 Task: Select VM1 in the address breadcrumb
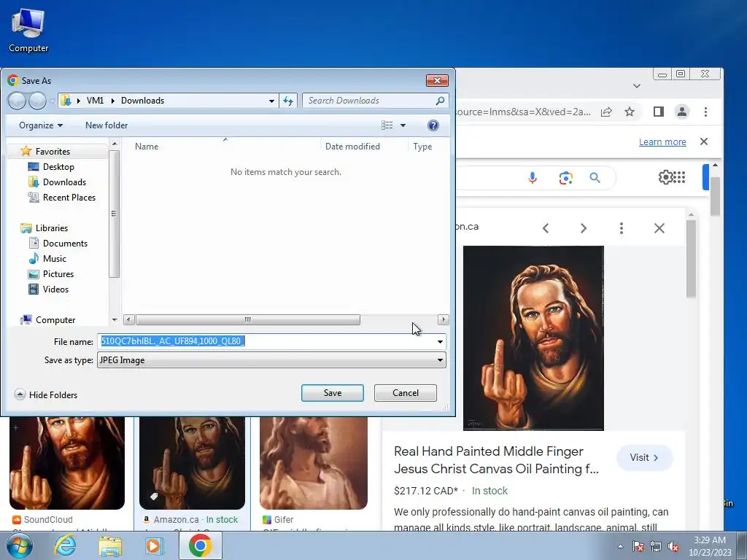95,101
